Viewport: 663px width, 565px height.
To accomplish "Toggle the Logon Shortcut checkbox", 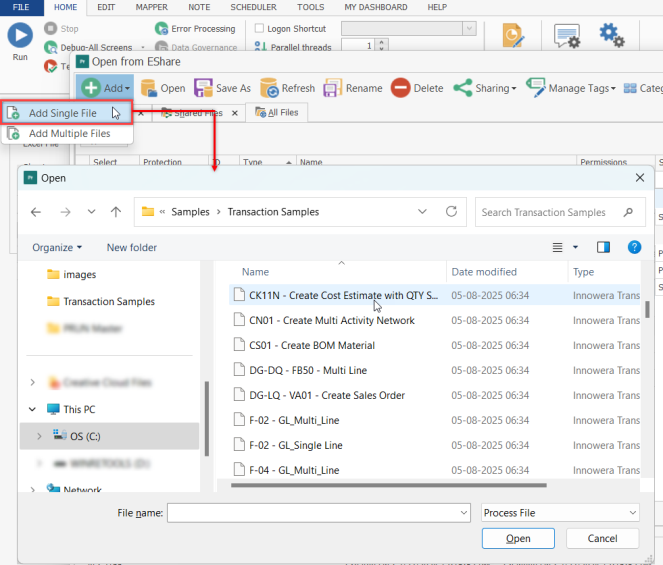I will [x=259, y=28].
